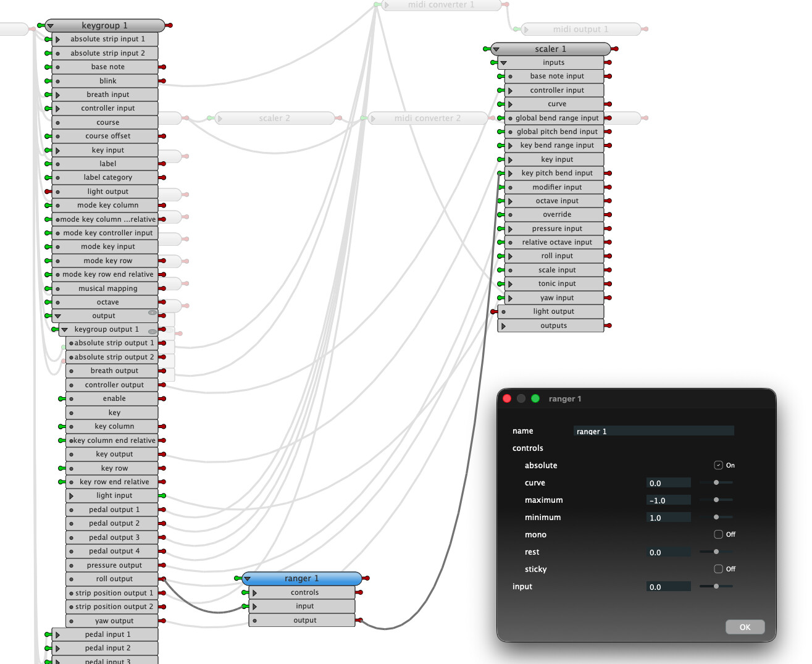
Task: Collapse the scaler 1 inputs section
Action: (504, 62)
